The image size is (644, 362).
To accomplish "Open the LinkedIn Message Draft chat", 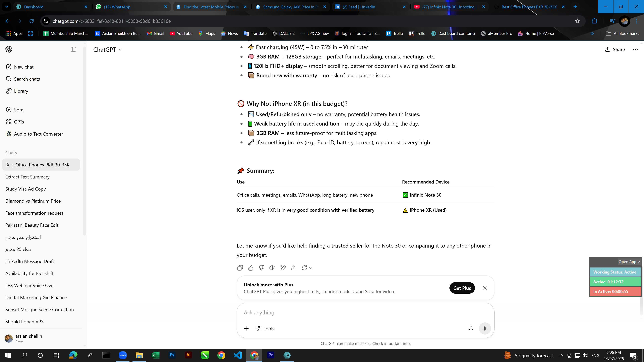I will coord(41,261).
